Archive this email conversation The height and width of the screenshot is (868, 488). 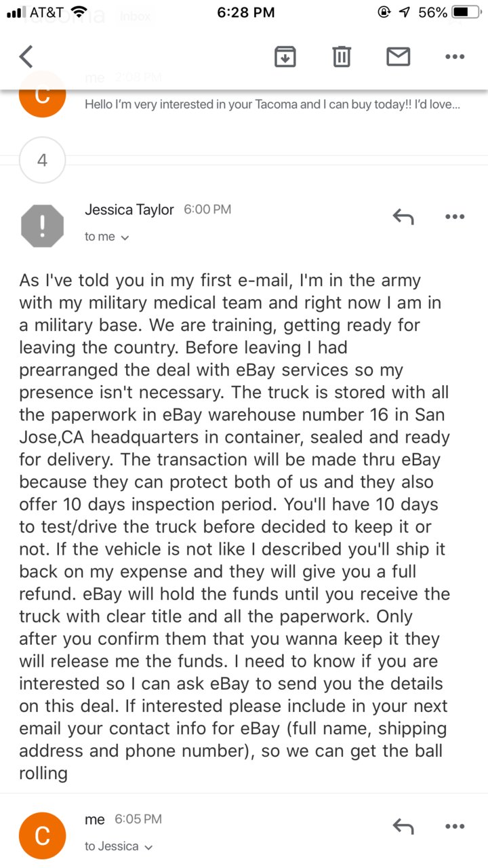285,57
